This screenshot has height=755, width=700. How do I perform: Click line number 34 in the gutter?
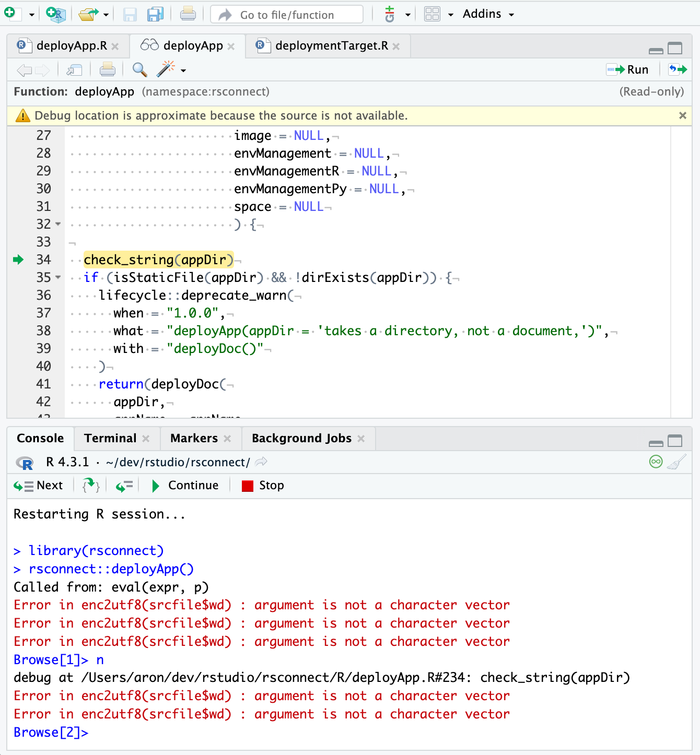pos(43,260)
